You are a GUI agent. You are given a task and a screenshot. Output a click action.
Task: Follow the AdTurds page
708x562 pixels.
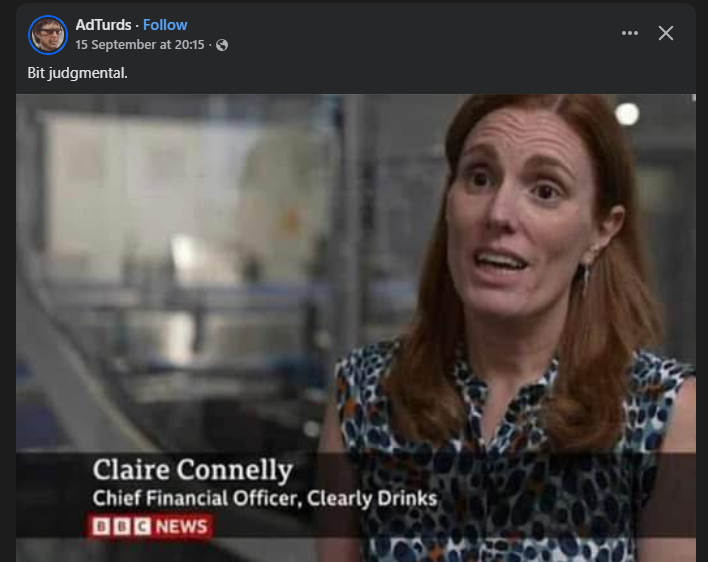(165, 25)
